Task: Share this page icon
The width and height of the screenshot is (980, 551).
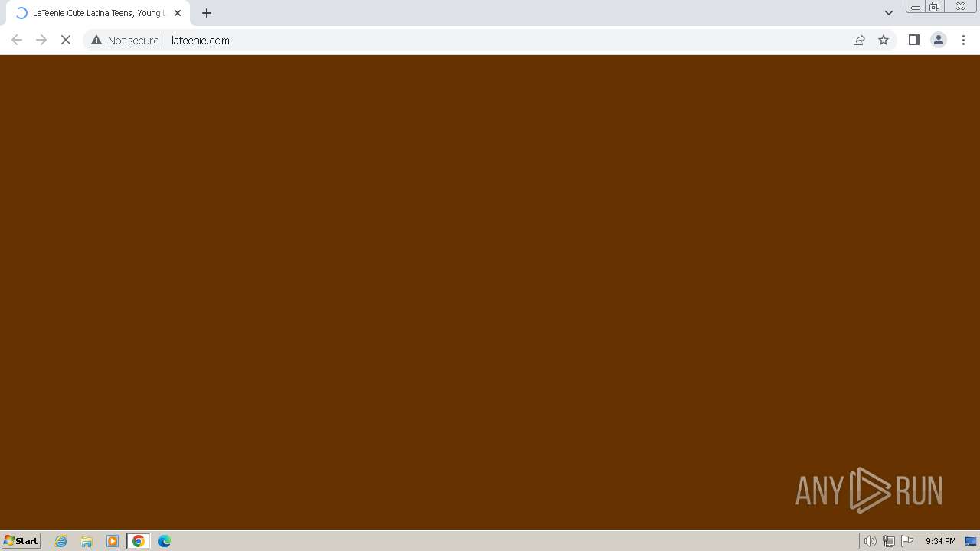Action: tap(859, 41)
